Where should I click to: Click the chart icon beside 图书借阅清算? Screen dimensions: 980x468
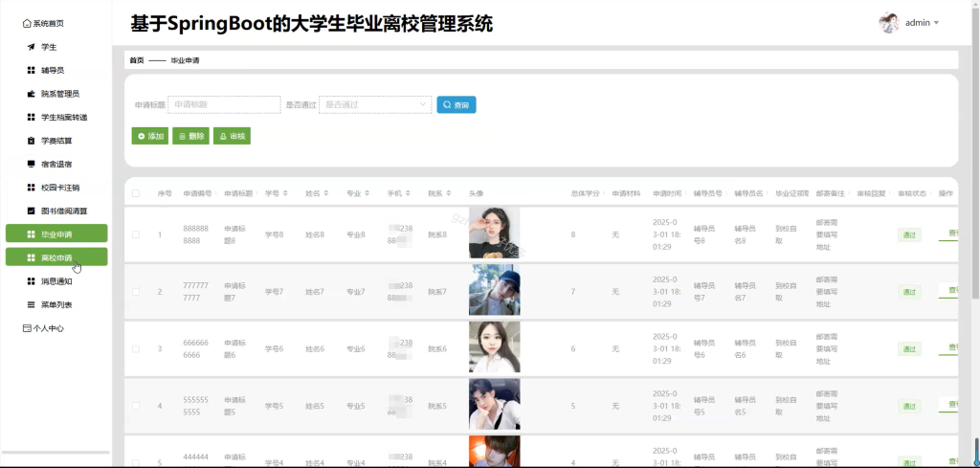[x=32, y=212]
